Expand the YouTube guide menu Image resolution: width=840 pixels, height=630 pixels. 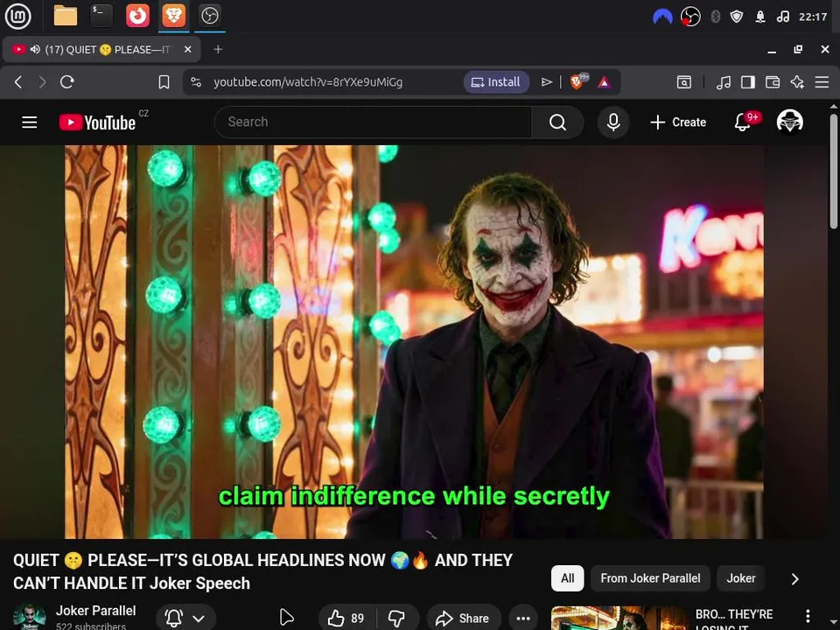click(30, 122)
